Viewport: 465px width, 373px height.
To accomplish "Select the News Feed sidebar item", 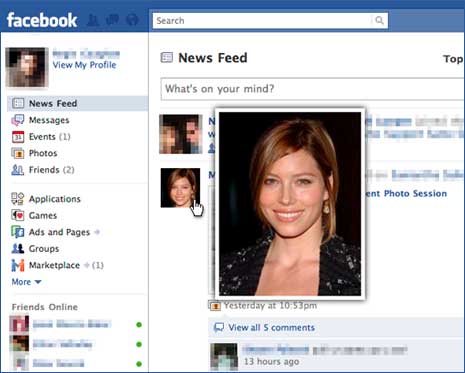I will [77, 103].
